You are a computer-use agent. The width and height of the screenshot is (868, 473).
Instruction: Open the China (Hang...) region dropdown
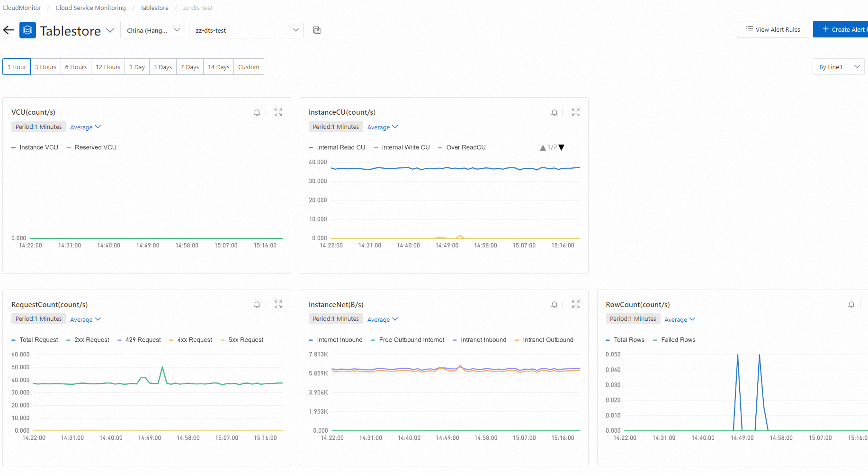(152, 30)
